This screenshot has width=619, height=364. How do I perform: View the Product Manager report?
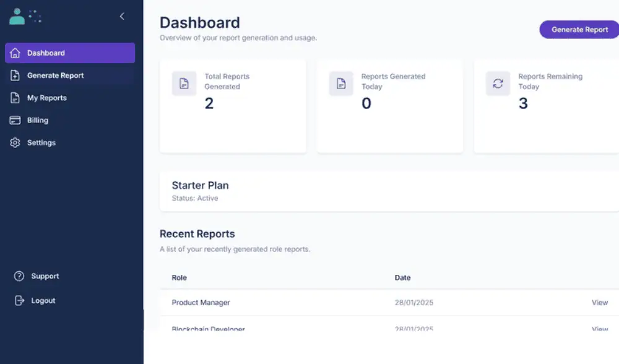tap(599, 303)
